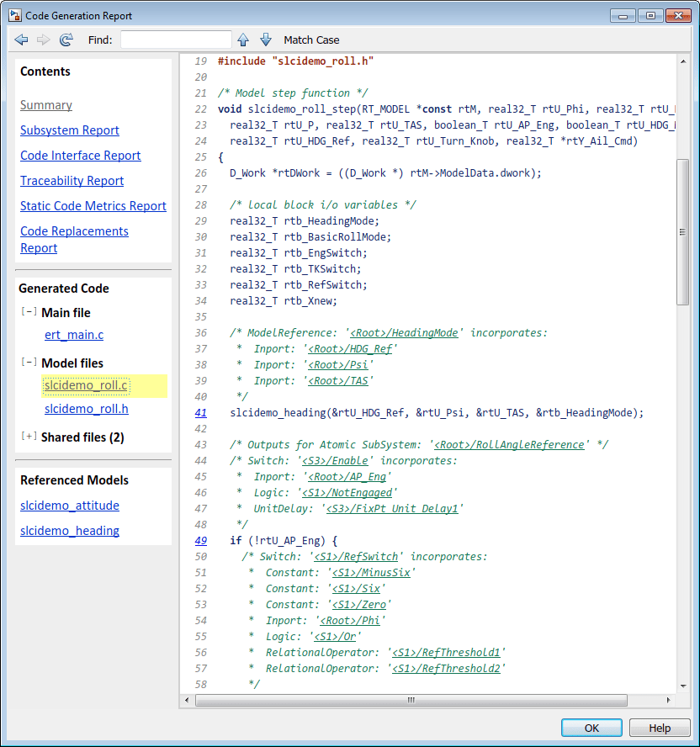This screenshot has width=700, height=747.
Task: Follow <S1>/Or link
Action: click(336, 637)
